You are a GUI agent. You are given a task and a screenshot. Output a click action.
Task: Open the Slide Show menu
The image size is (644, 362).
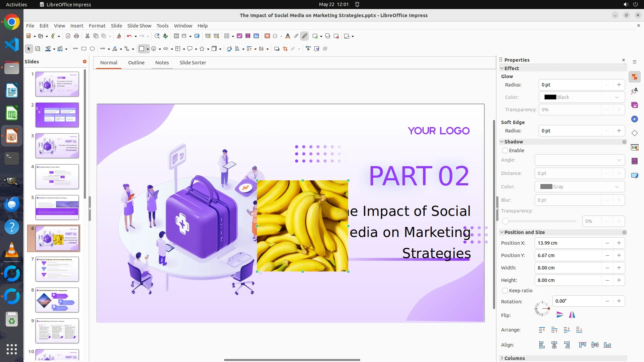(139, 26)
